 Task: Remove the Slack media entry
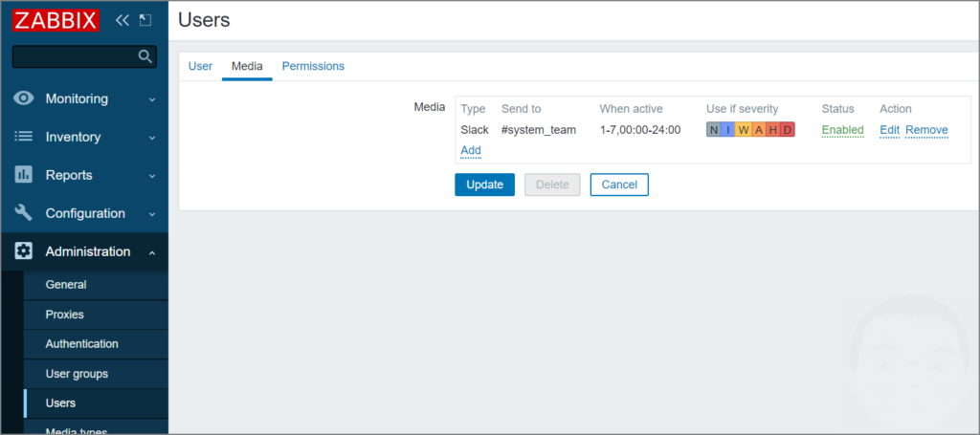pos(926,130)
